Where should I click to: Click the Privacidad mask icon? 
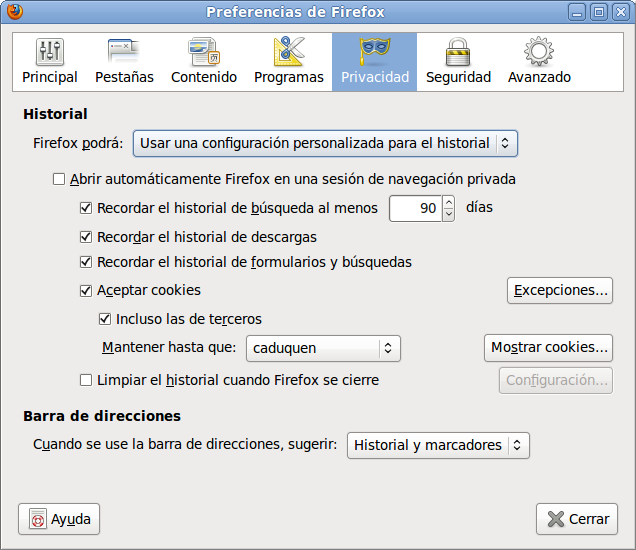coord(375,51)
